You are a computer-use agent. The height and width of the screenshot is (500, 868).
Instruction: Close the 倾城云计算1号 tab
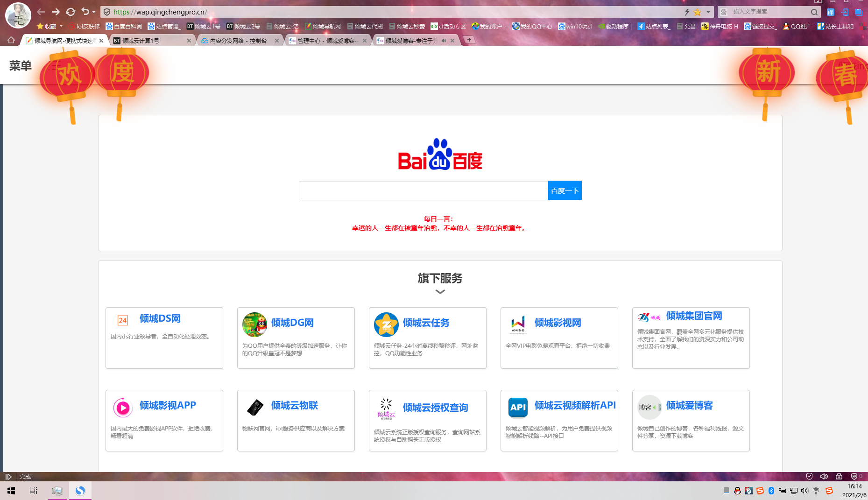189,41
